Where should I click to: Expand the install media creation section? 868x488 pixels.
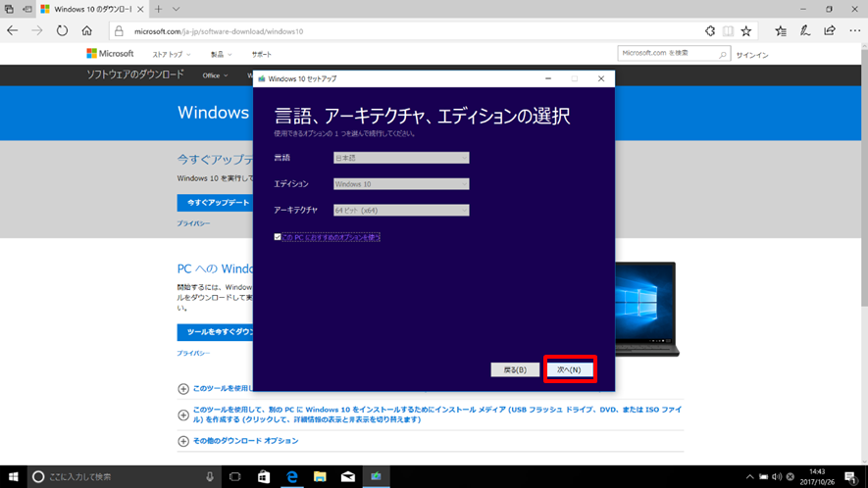(183, 415)
